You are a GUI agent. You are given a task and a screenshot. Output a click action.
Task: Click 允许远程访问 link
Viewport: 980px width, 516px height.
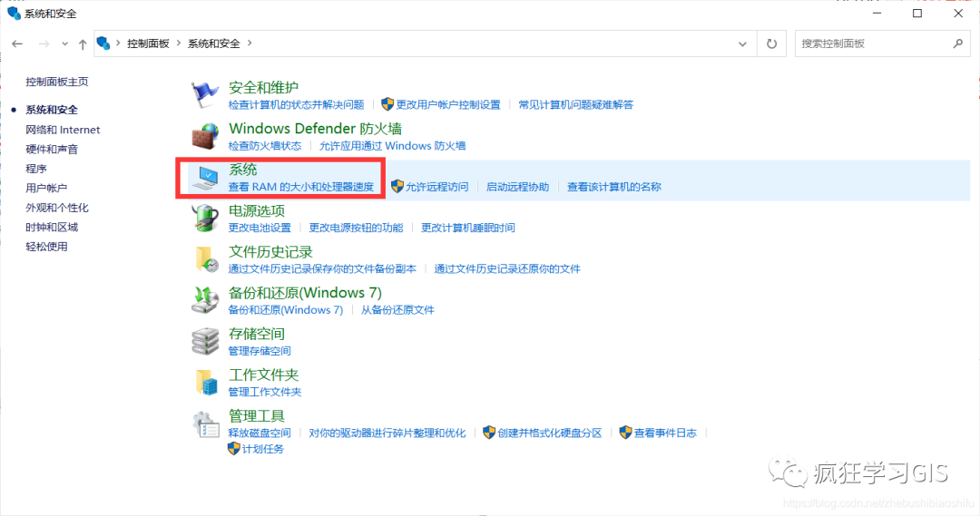436,187
